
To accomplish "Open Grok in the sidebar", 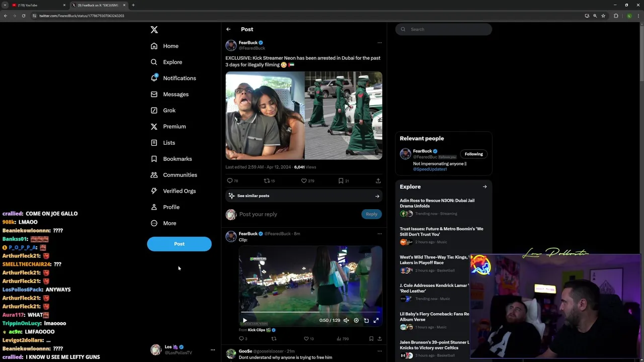I will coord(163,110).
